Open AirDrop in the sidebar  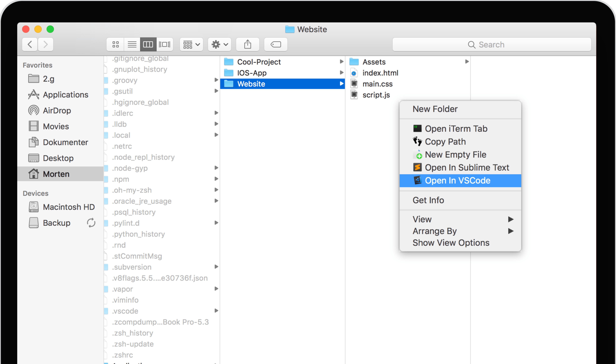[x=57, y=111]
